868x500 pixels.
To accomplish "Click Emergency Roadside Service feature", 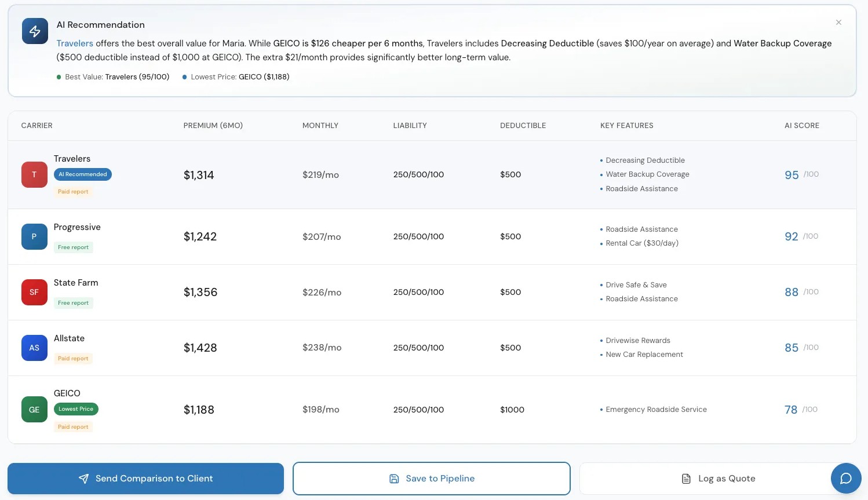I will click(657, 410).
